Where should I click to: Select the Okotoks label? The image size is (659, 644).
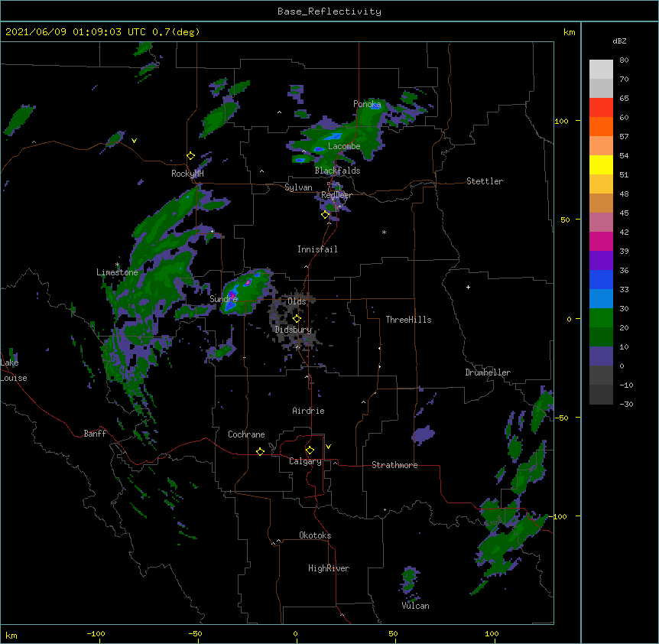click(x=315, y=535)
